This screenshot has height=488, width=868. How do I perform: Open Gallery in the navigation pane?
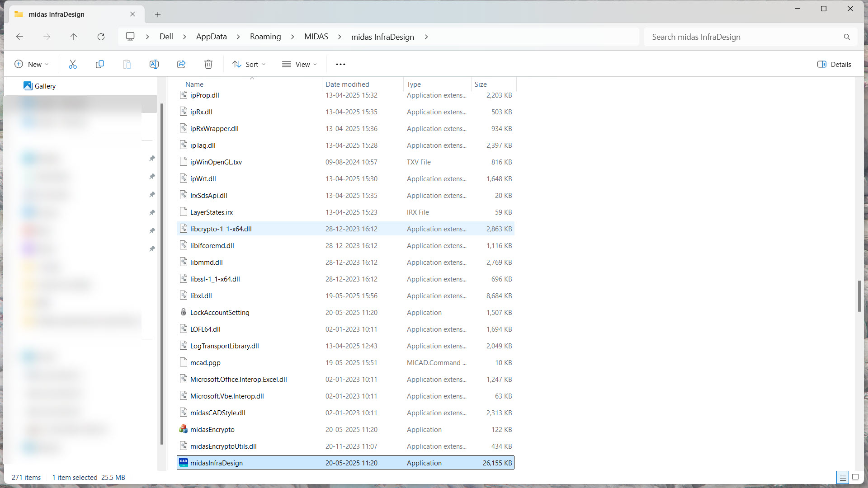[40, 86]
